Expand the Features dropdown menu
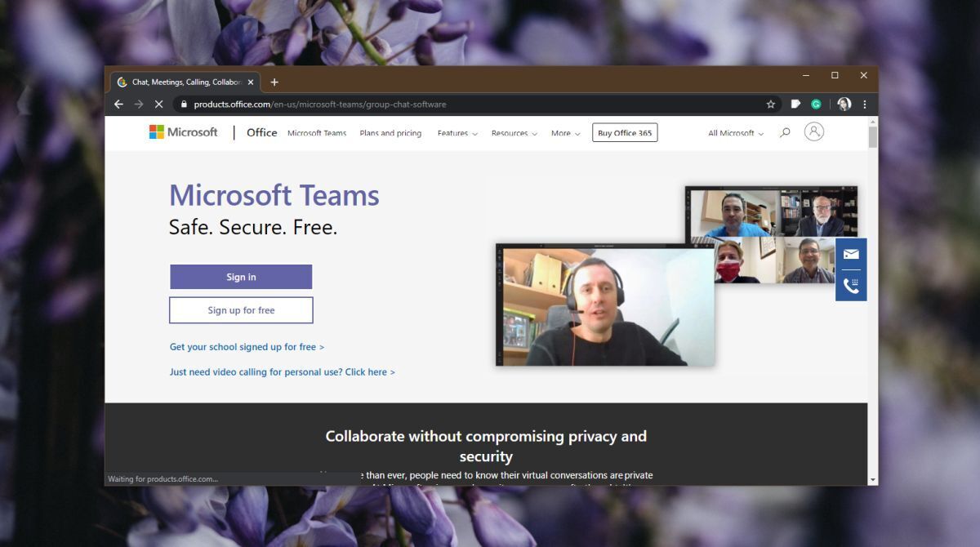Image resolution: width=980 pixels, height=547 pixels. click(x=457, y=133)
